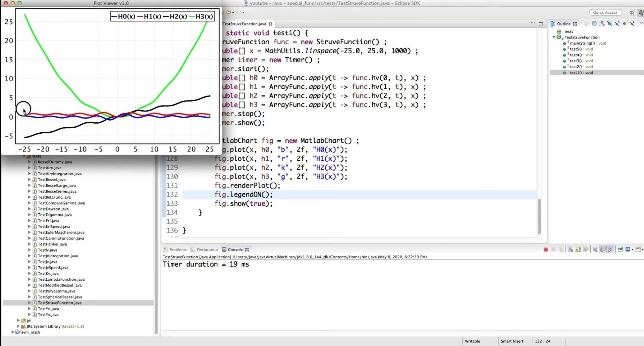Click Open Console icon
The width and height of the screenshot is (644, 346).
pyautogui.click(x=638, y=250)
